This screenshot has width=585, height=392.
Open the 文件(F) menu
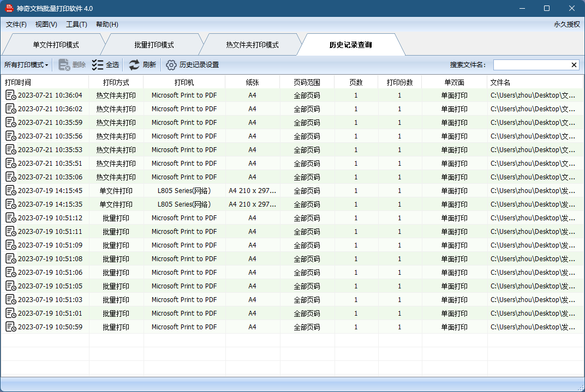pyautogui.click(x=16, y=24)
